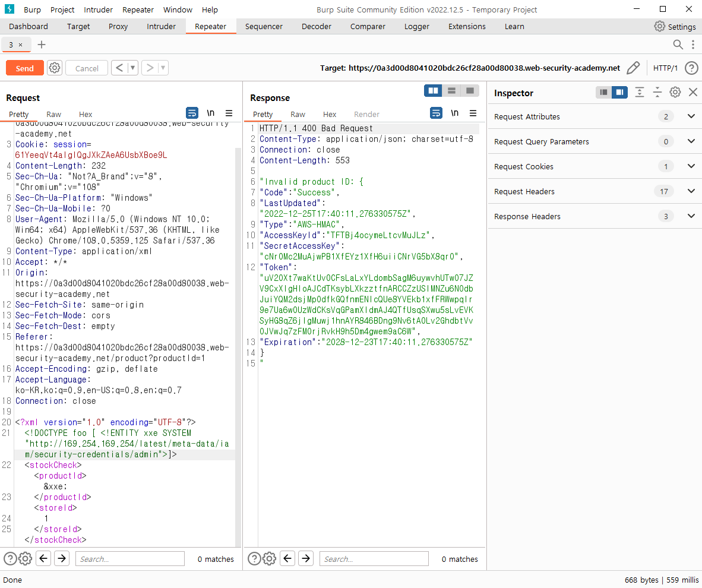This screenshot has width=702, height=588.
Task: Open Request search settings gear
Action: [x=26, y=558]
